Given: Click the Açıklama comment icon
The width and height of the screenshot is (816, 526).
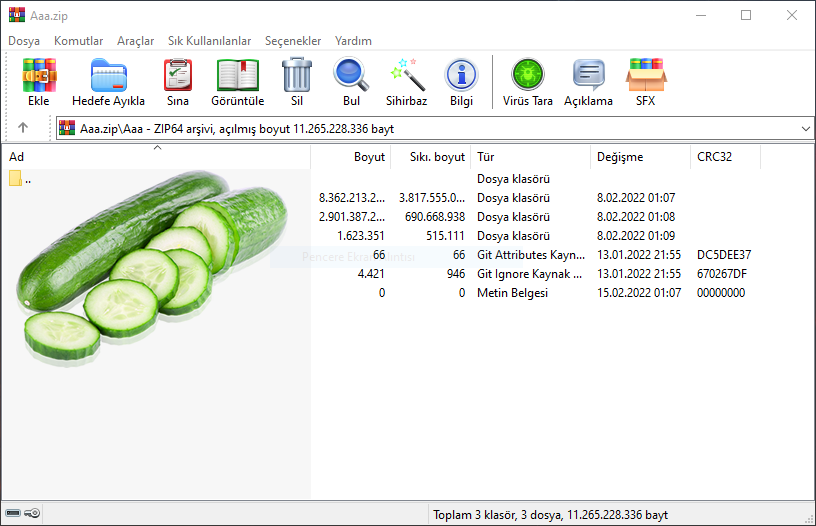Looking at the screenshot, I should tap(588, 76).
